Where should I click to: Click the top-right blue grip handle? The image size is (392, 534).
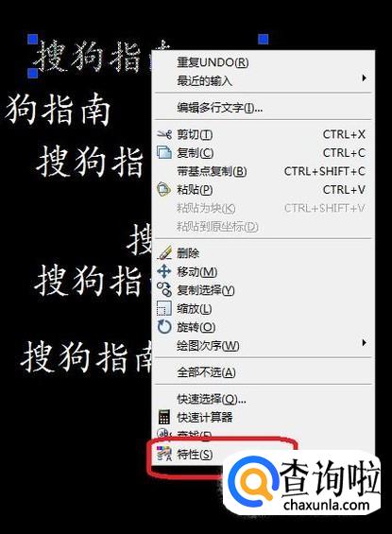point(263,39)
